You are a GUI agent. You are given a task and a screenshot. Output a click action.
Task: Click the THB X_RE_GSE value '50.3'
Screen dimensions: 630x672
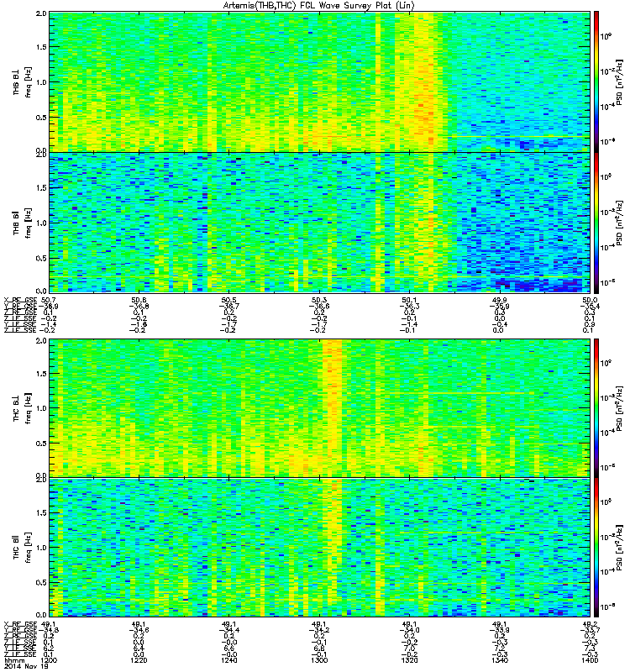pos(319,300)
